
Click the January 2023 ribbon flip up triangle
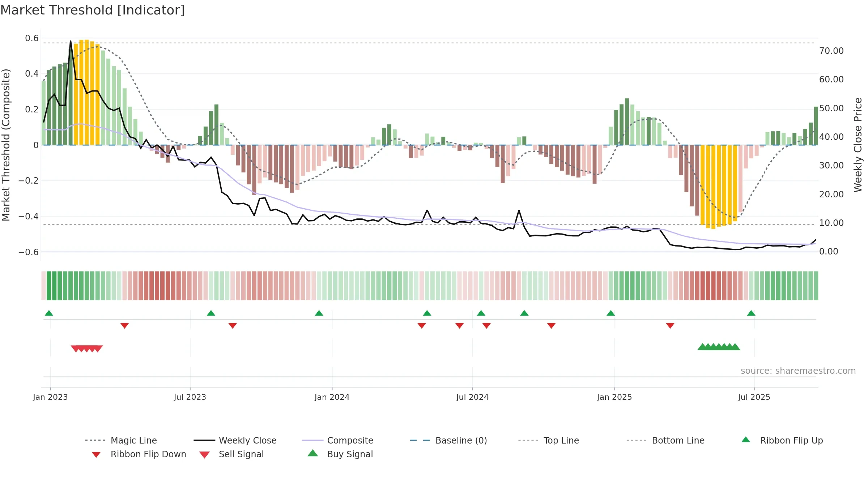(49, 313)
